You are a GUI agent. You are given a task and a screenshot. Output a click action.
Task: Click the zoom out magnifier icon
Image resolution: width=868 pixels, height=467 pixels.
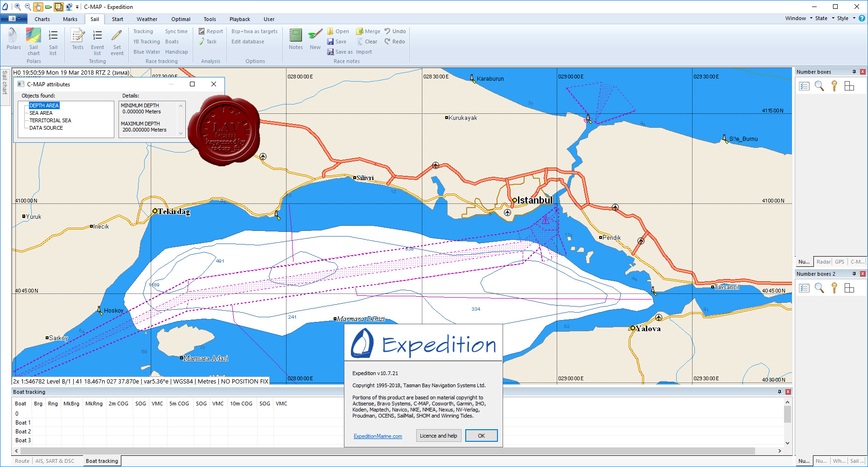click(28, 7)
